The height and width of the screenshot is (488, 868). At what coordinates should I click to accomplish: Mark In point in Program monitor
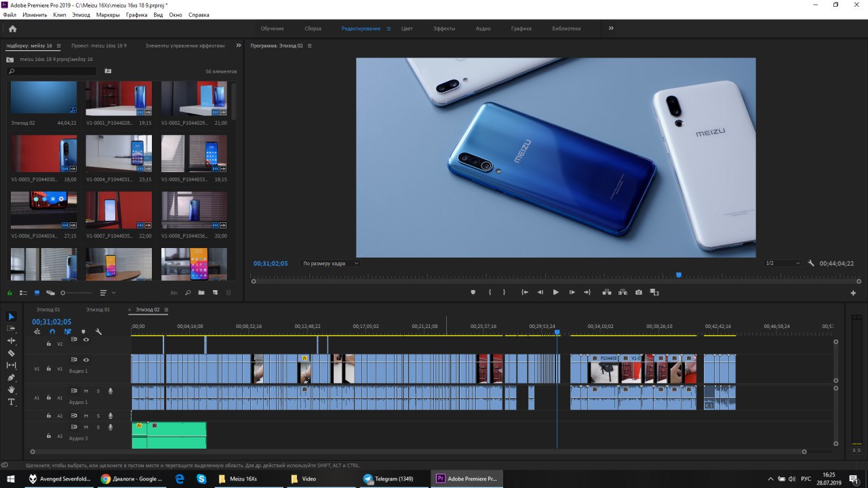(x=490, y=292)
